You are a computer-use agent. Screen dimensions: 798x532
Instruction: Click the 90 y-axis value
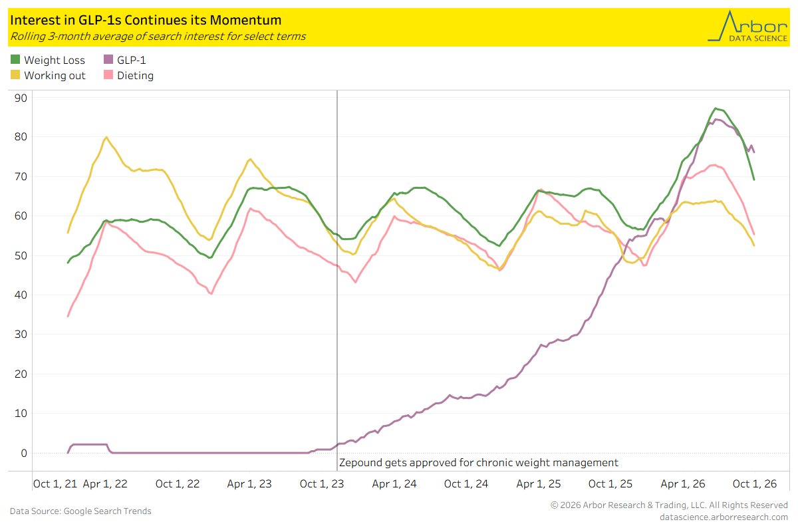pos(21,98)
